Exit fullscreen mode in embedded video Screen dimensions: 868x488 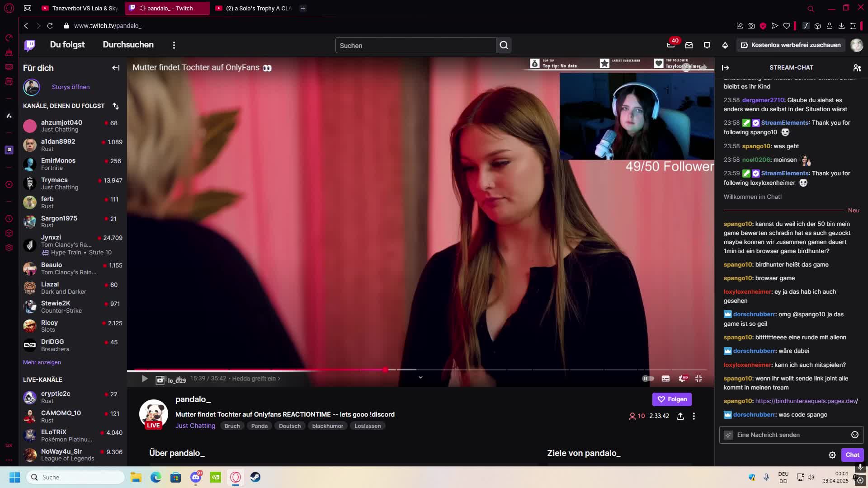pyautogui.click(x=699, y=379)
